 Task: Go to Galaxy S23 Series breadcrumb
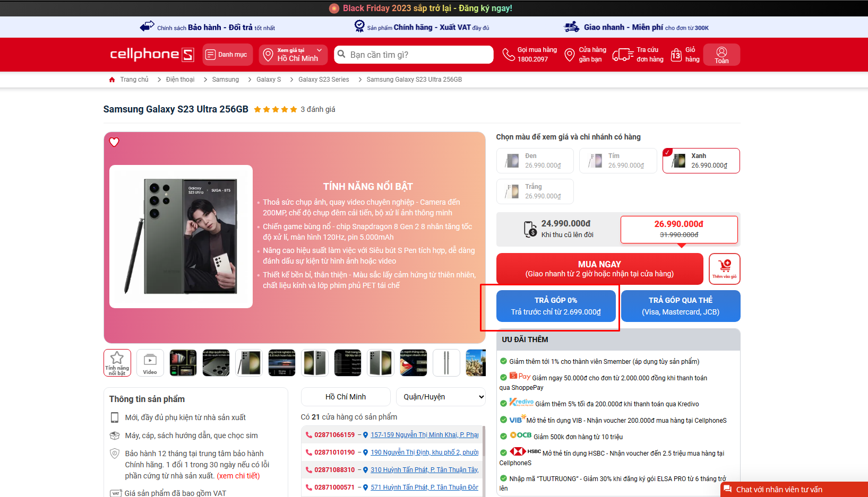(324, 80)
